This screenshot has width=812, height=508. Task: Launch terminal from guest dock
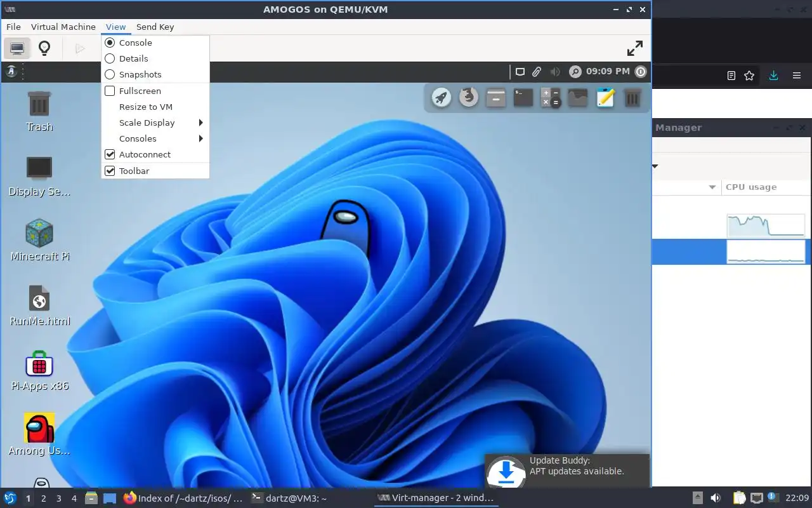pos(523,97)
